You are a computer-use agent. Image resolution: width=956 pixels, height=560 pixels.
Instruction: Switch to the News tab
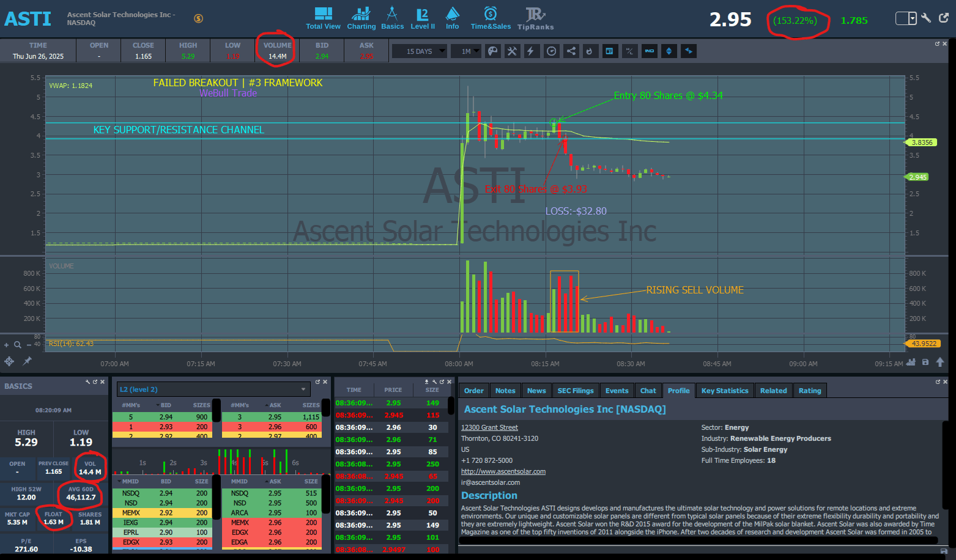click(536, 391)
